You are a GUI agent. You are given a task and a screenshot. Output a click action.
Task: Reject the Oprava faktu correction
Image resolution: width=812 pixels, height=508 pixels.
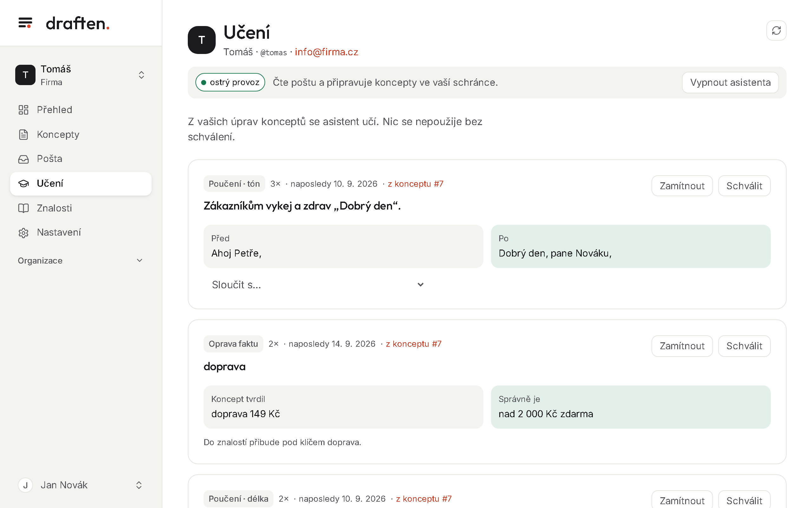pyautogui.click(x=682, y=346)
